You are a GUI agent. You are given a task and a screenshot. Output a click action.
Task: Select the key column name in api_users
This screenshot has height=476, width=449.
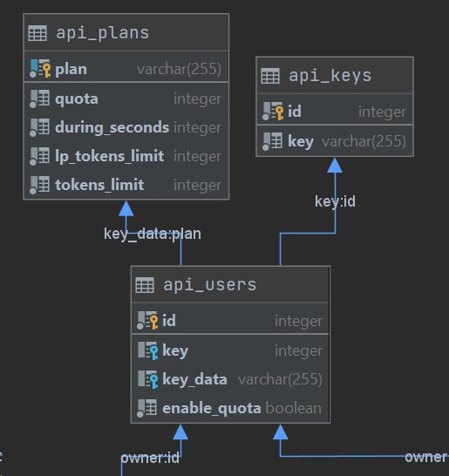(175, 351)
